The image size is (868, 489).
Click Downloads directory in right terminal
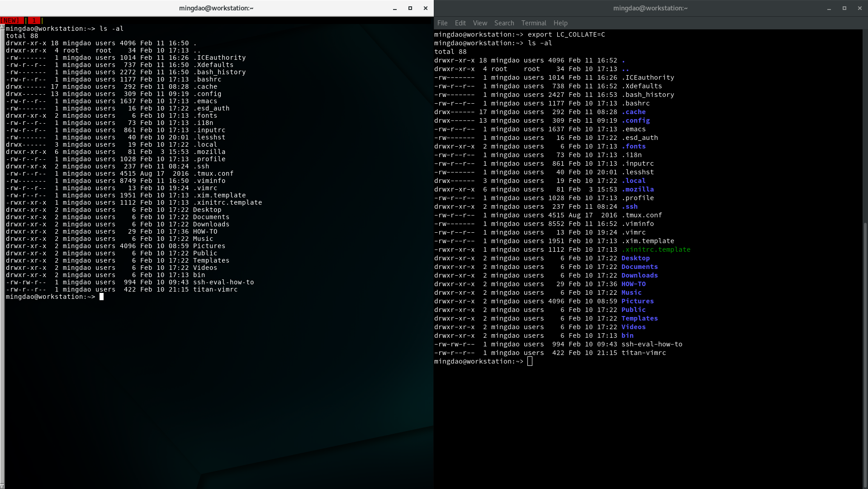click(x=640, y=275)
